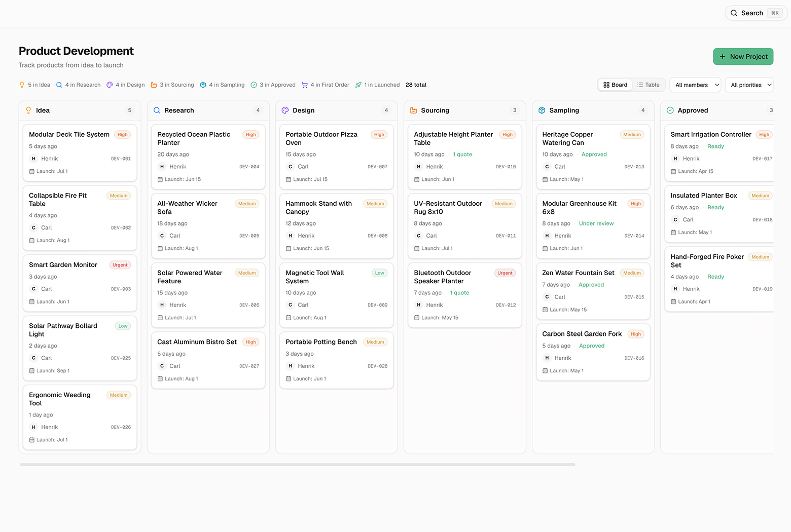Image resolution: width=791 pixels, height=532 pixels.
Task: Click the folder icon on the Sourcing column
Action: 414,110
